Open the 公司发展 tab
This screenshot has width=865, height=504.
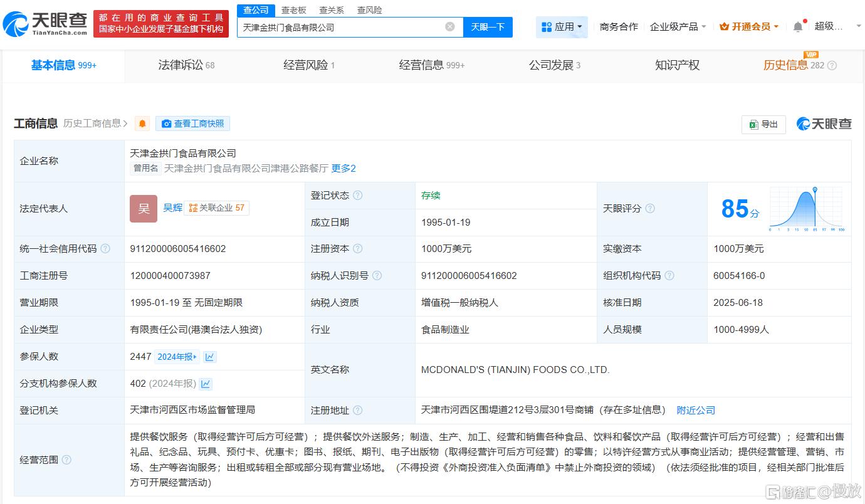pyautogui.click(x=555, y=65)
